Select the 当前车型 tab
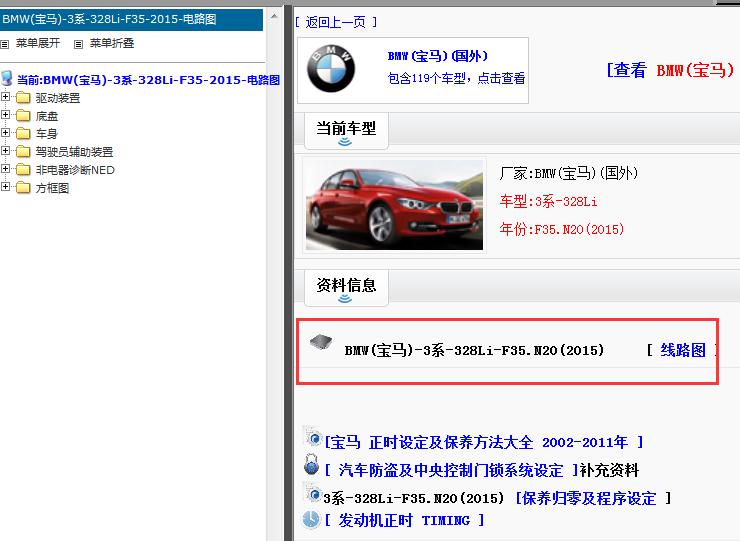The height and width of the screenshot is (541, 740). 346,131
